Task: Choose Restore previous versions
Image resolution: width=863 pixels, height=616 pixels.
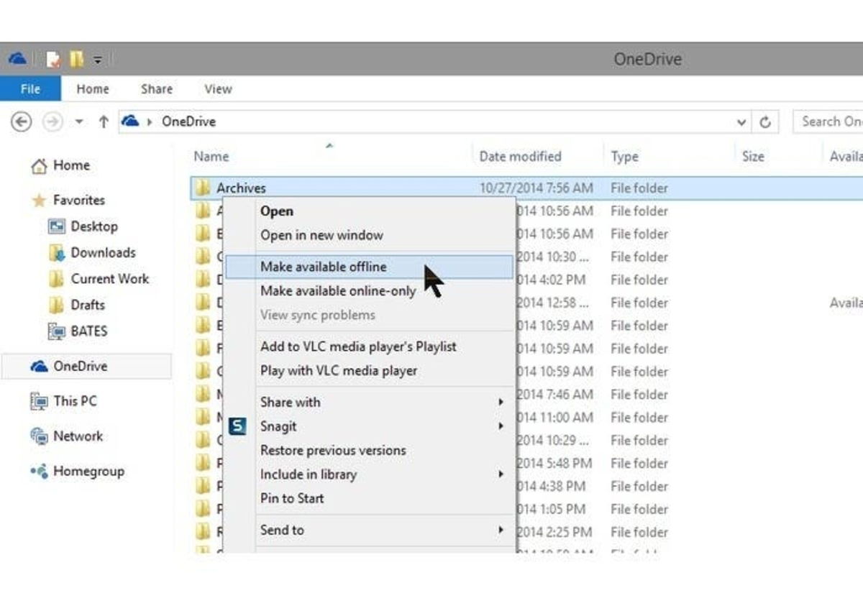Action: coord(333,451)
